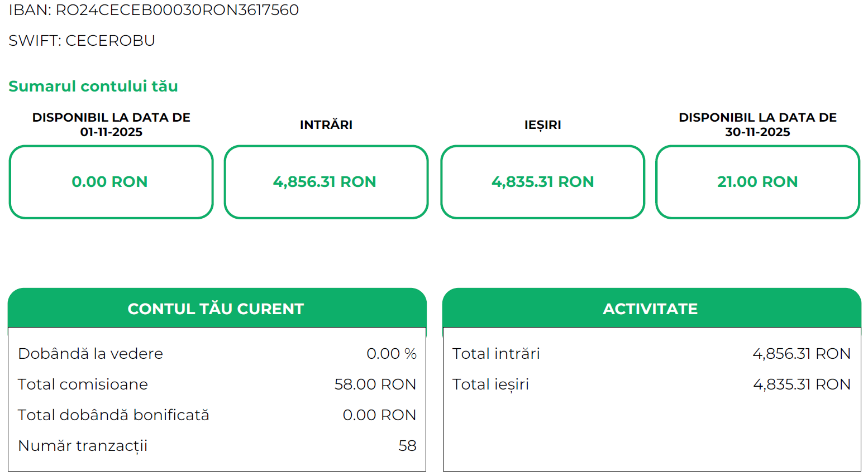Select the Activitate panel header

[651, 309]
